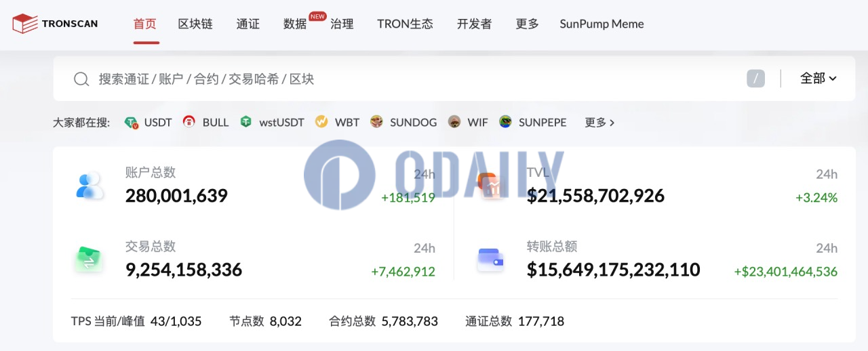This screenshot has width=868, height=351.
Task: Open the 数据 menu
Action: pos(295,24)
